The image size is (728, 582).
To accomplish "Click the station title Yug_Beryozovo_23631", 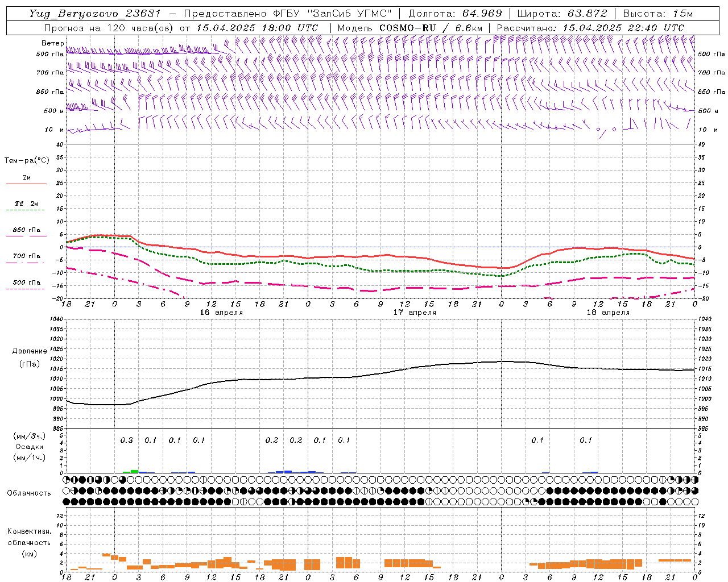I will (95, 14).
